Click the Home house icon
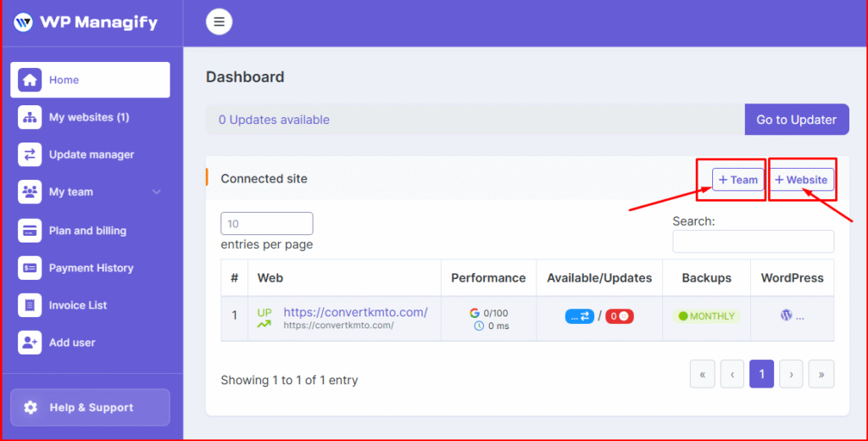This screenshot has height=441, width=868. tap(30, 80)
